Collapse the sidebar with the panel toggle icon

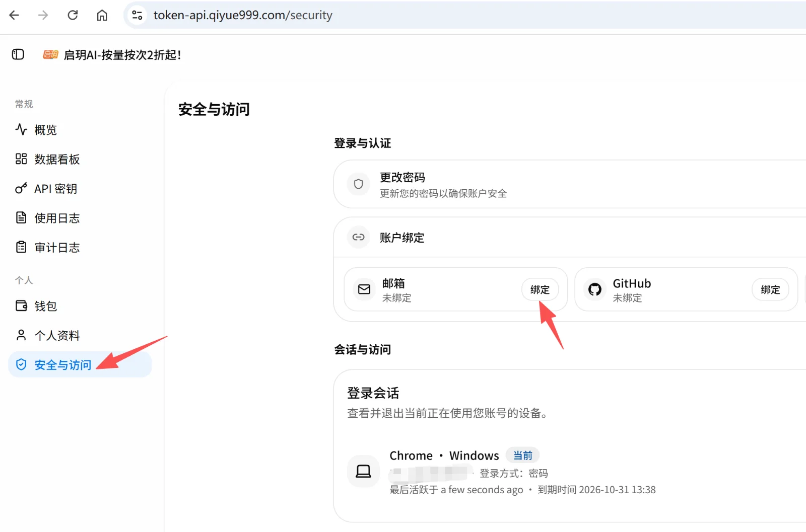(x=18, y=54)
